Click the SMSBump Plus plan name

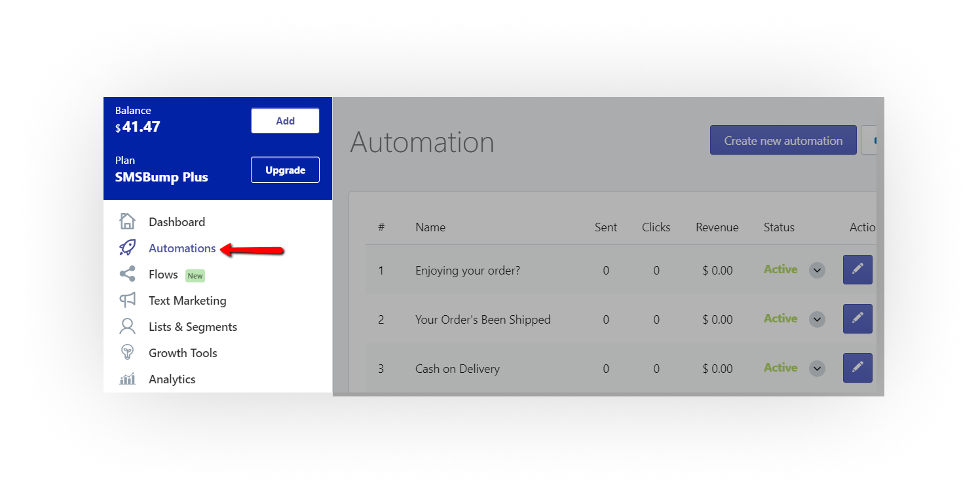(x=162, y=177)
